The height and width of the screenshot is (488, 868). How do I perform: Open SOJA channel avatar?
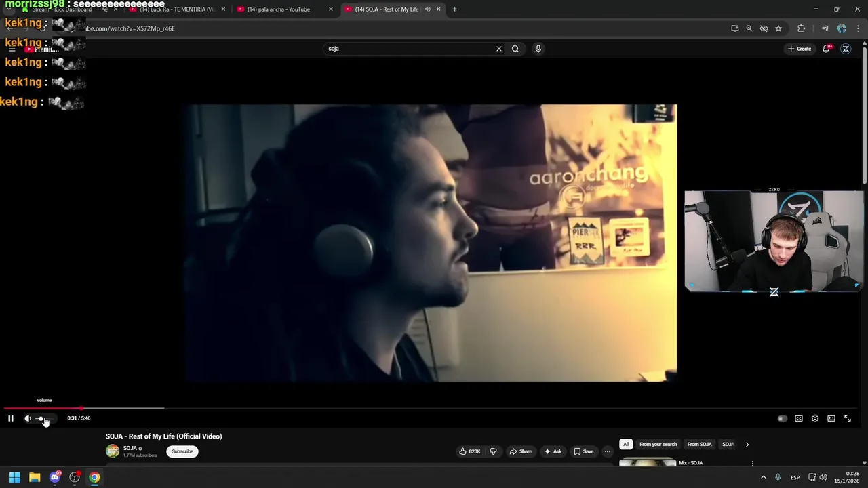112,451
